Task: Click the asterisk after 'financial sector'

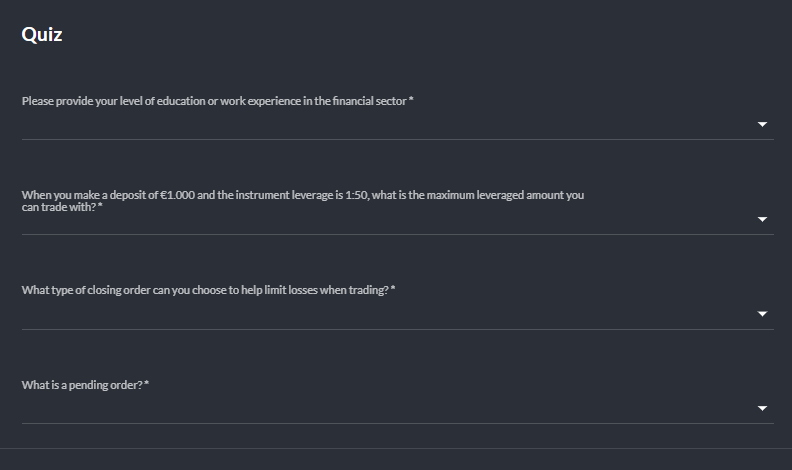Action: click(411, 99)
